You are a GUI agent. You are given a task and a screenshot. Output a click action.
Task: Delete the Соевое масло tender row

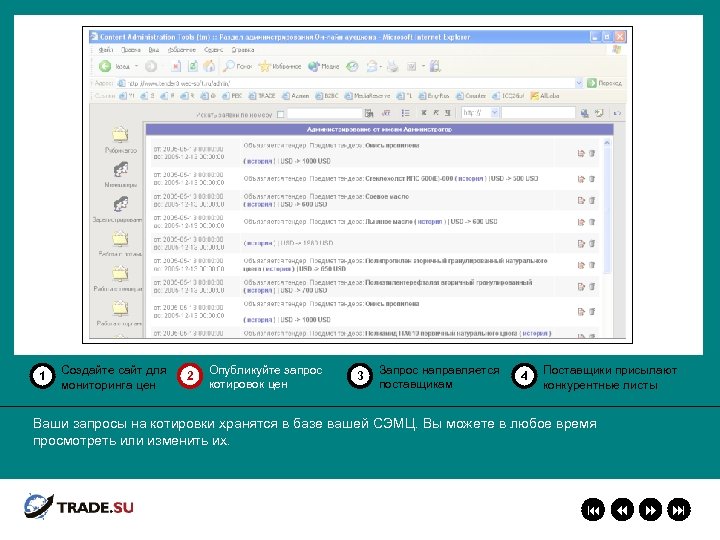[x=592, y=200]
